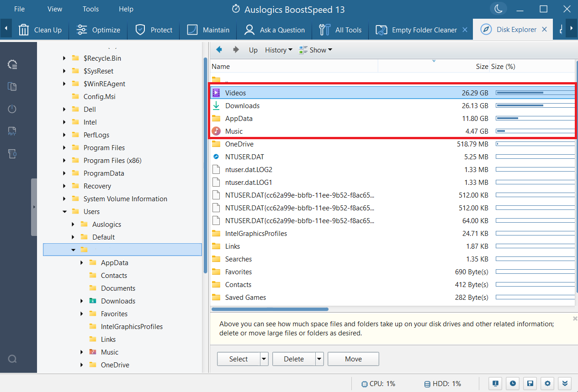Expand the ProgramData tree node
Screen dimensions: 578x392
point(64,173)
